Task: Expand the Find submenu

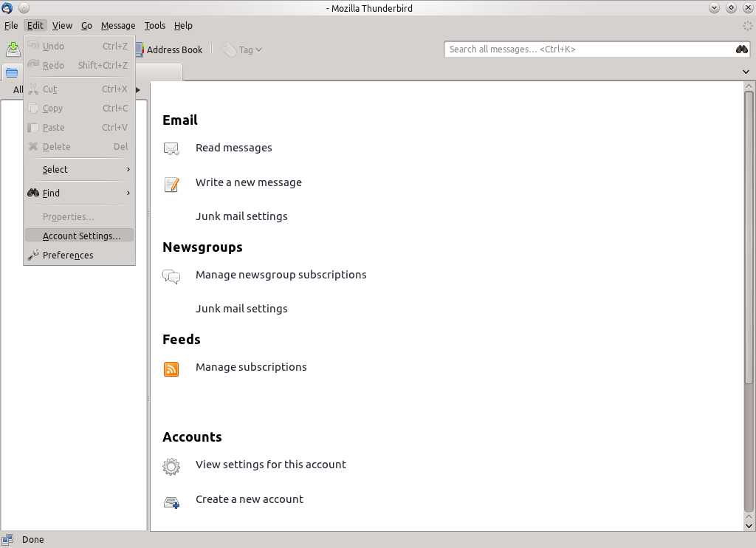Action: click(x=80, y=193)
